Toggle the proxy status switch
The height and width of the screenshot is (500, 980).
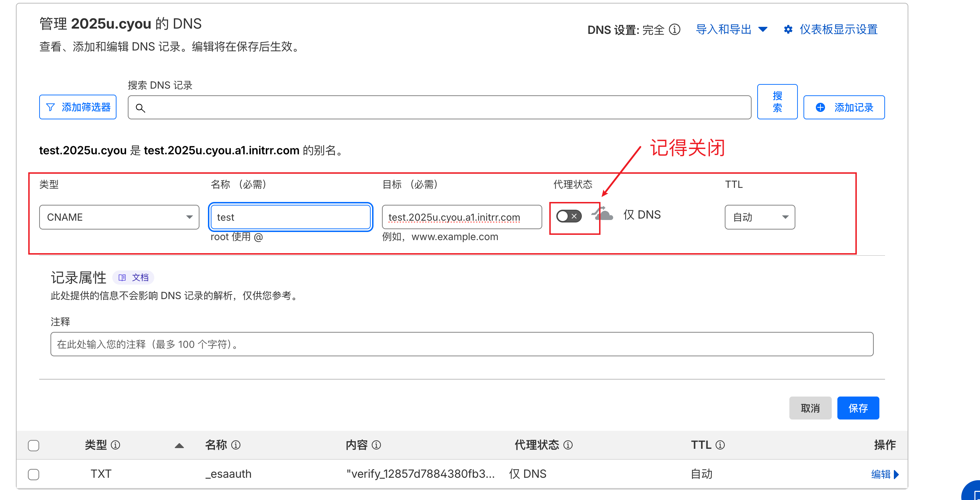point(569,216)
